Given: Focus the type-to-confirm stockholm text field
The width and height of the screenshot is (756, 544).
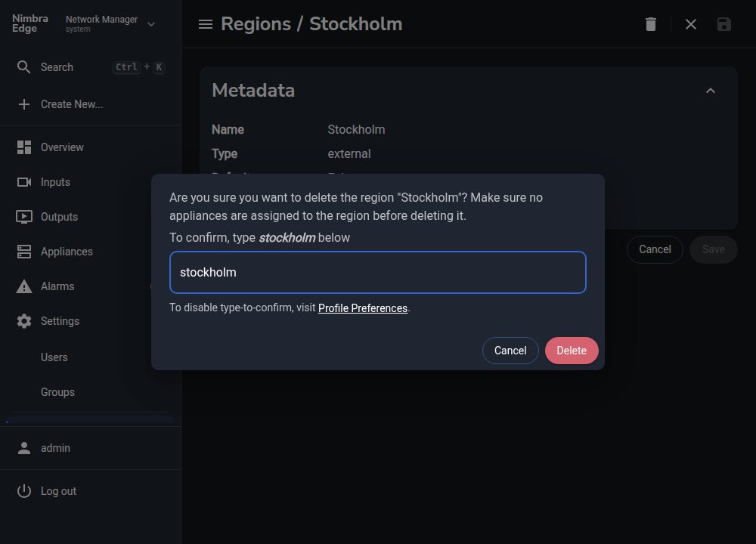Looking at the screenshot, I should (x=377, y=272).
